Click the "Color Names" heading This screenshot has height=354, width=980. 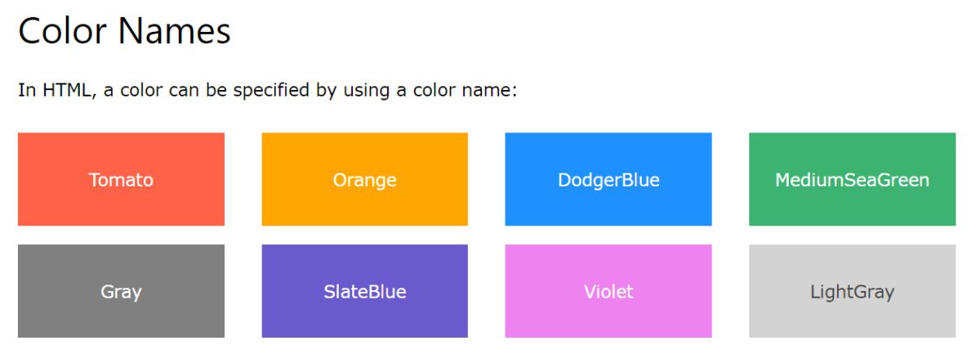pyautogui.click(x=125, y=31)
